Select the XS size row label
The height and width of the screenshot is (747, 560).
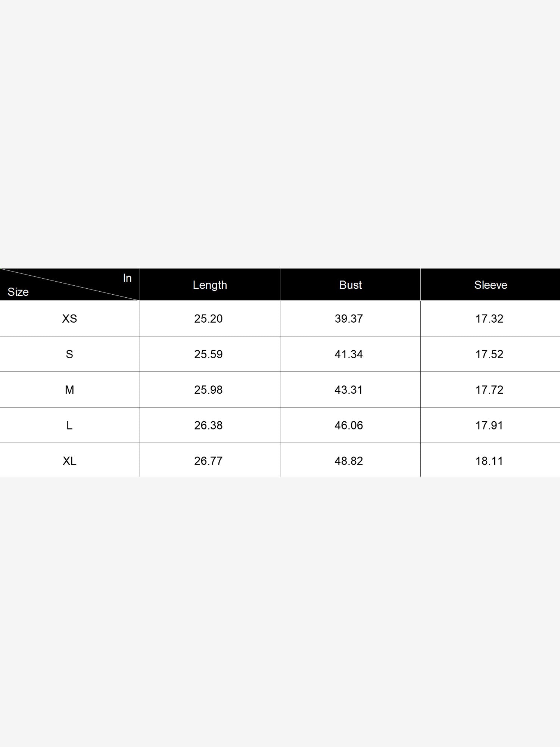[69, 319]
